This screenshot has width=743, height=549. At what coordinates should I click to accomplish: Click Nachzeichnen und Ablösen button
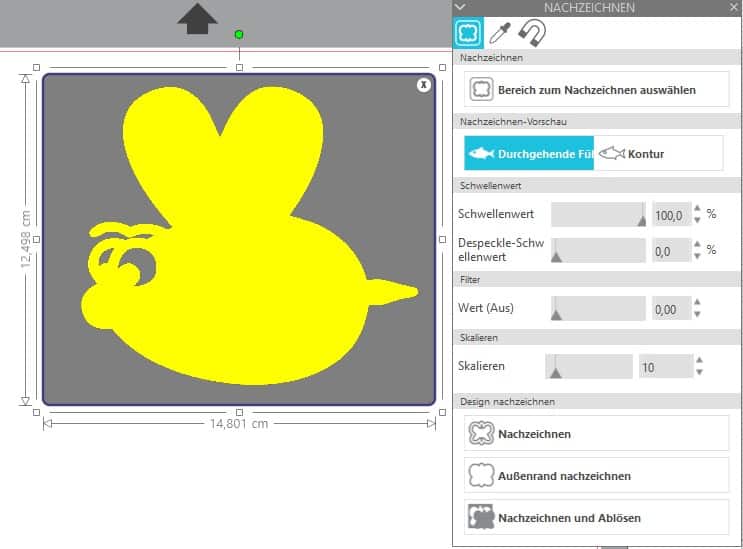[597, 517]
